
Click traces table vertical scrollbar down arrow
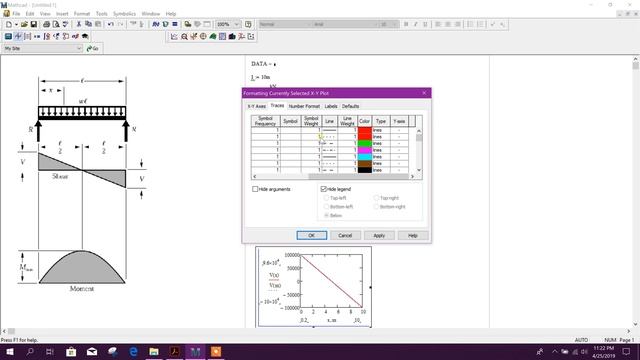(x=419, y=170)
